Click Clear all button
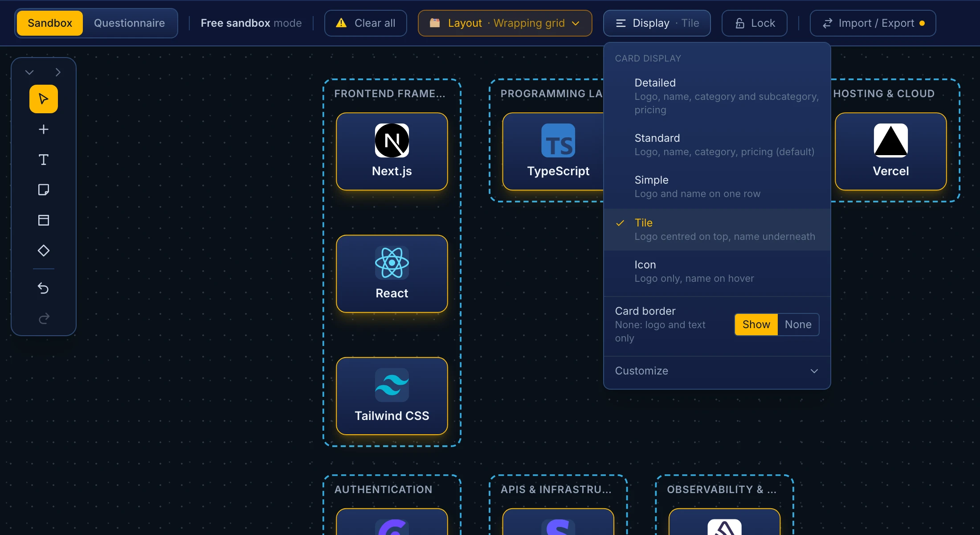Image resolution: width=980 pixels, height=535 pixels. (x=366, y=23)
